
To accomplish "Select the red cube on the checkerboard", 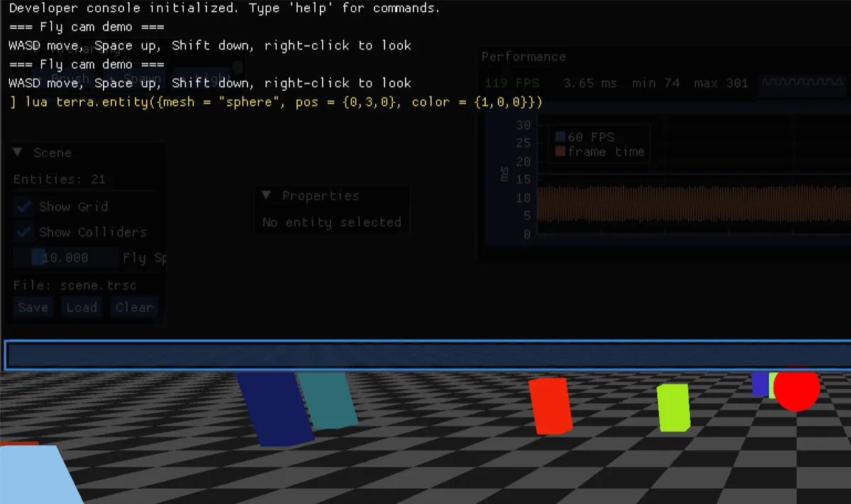I will tap(550, 406).
